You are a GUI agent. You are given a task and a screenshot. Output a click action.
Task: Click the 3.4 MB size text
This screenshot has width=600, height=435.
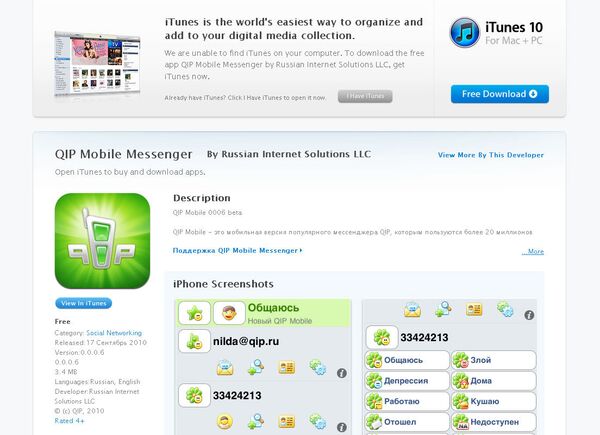[x=66, y=371]
